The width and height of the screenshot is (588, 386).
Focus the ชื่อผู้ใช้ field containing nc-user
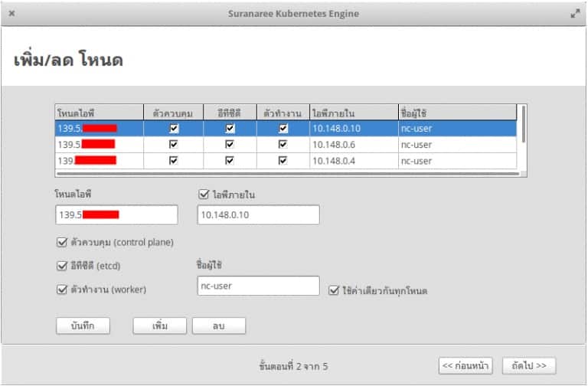point(258,286)
